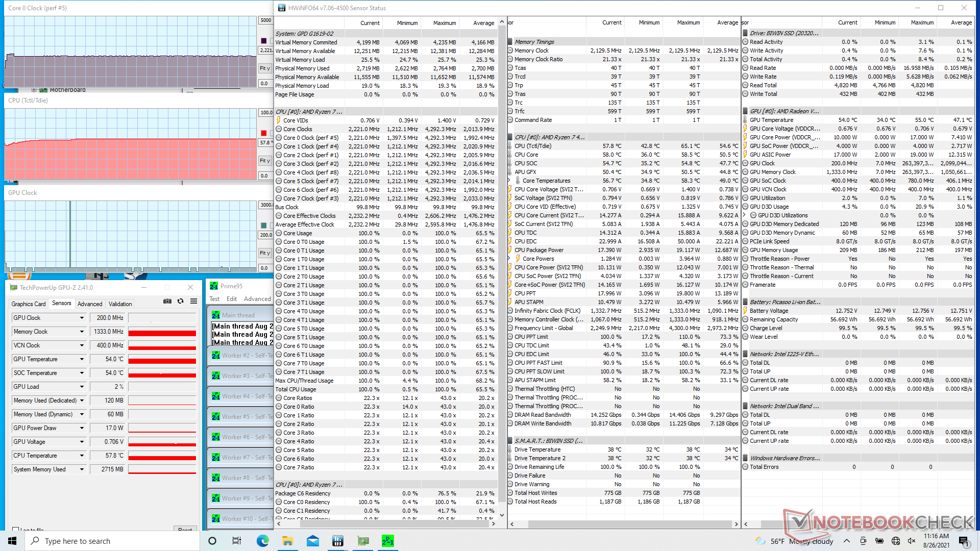
Task: Open the GPU-Z hamburger menu
Action: [194, 302]
